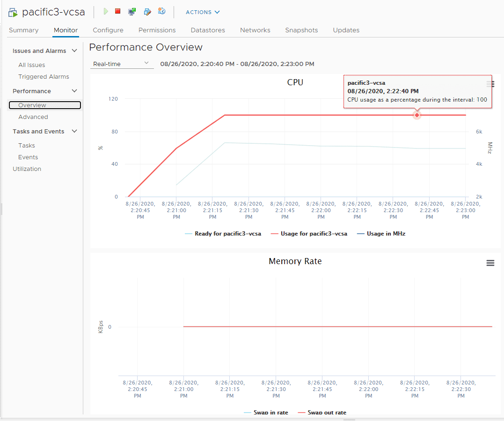Open the Actions dropdown menu
Viewport: 504px width, 421px height.
[203, 12]
